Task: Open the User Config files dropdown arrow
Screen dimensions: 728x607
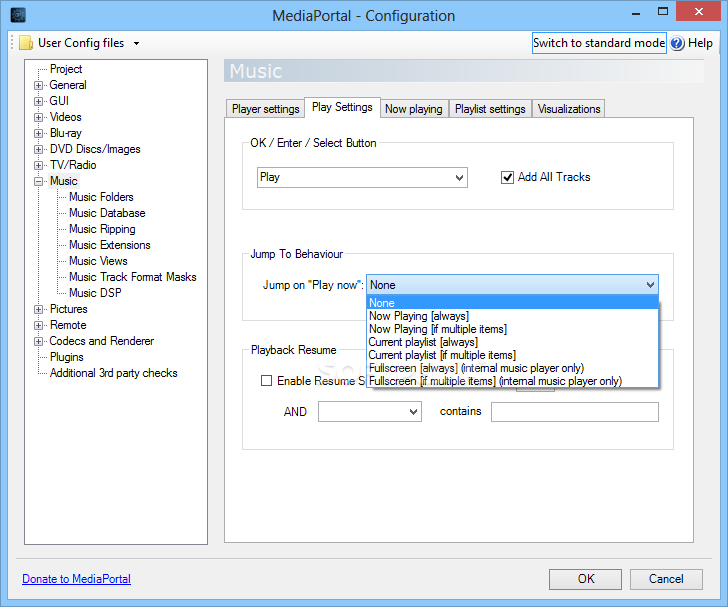Action: pos(136,43)
